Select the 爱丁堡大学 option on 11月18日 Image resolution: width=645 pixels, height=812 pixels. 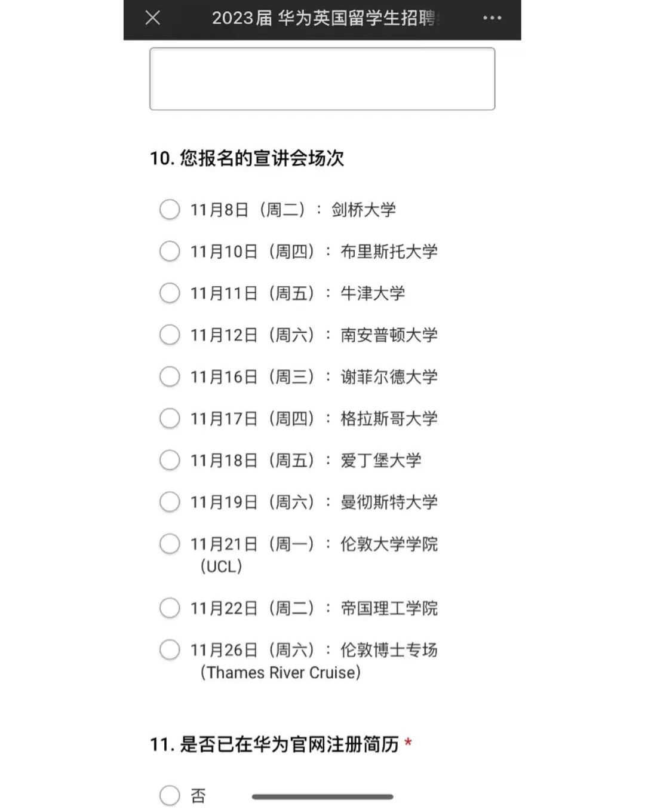170,461
